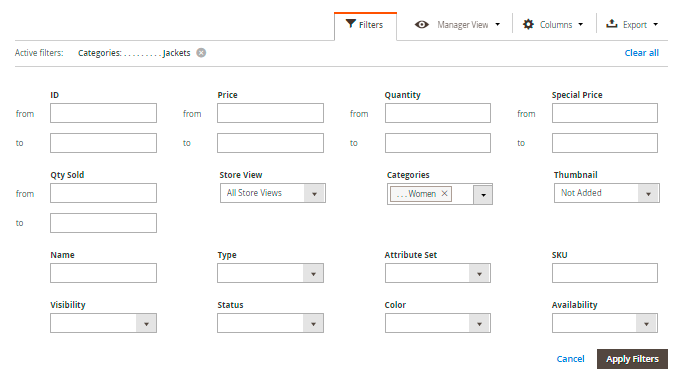
Task: Expand the Type dropdown
Action: pos(270,273)
